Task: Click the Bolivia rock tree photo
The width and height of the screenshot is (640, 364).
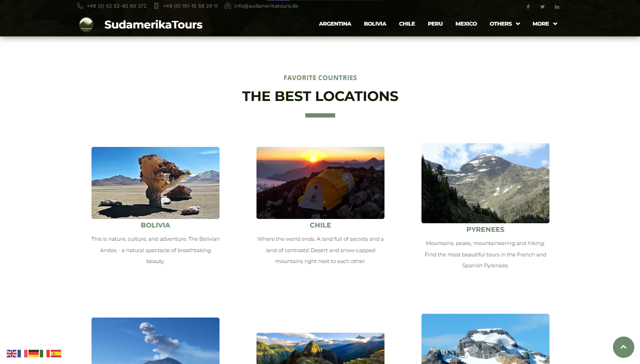Action: 155,183
